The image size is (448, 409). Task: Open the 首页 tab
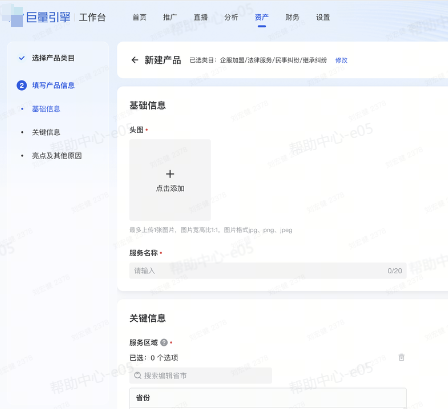139,17
